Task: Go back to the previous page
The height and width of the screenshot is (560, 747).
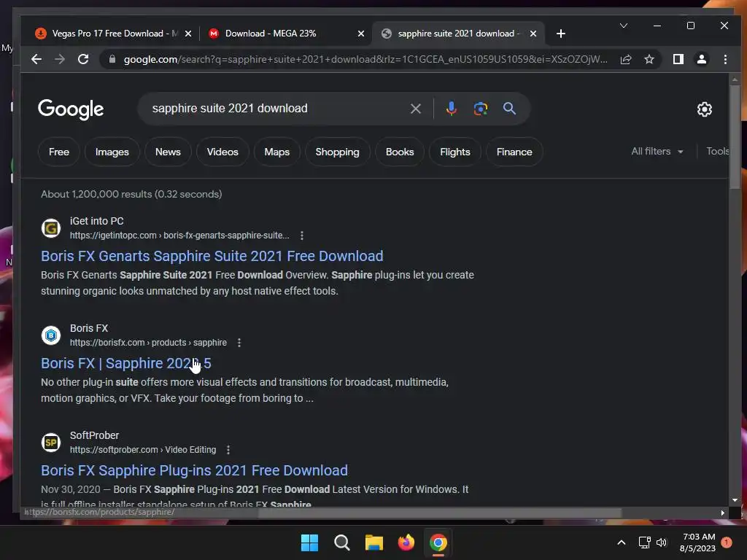Action: click(x=36, y=59)
